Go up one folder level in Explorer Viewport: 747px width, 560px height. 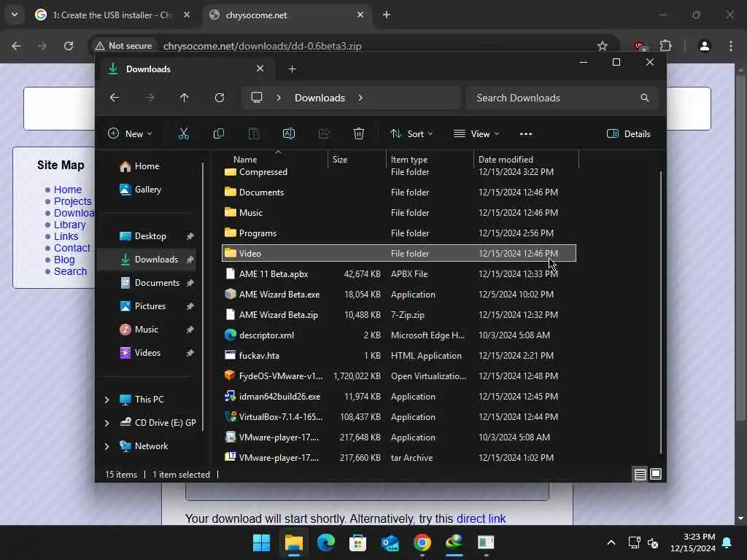tap(185, 98)
